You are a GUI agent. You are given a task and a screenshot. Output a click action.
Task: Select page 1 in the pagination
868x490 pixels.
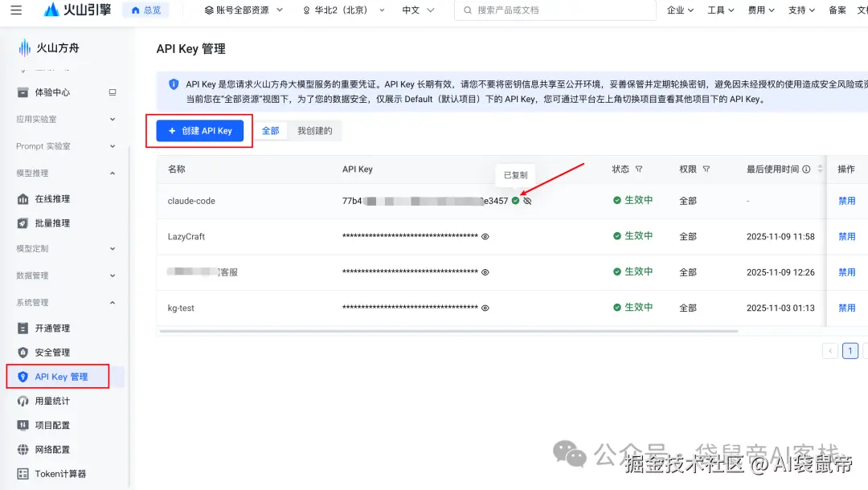[x=850, y=351]
